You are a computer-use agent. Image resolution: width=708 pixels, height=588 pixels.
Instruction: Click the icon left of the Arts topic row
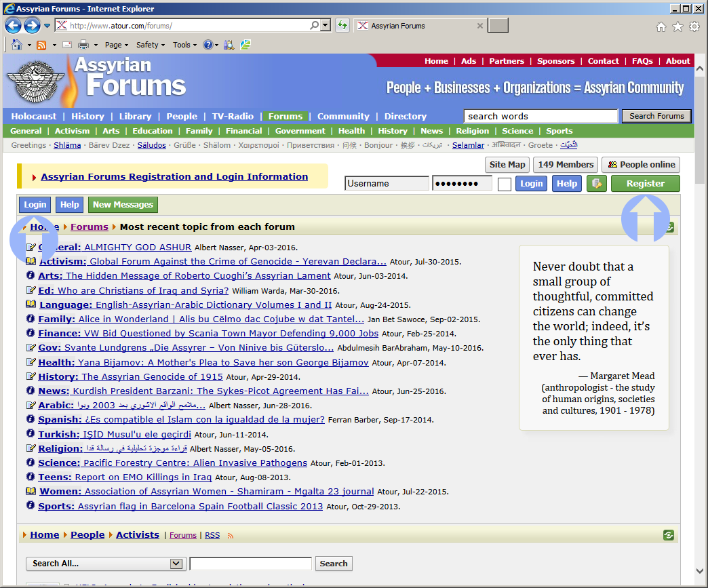click(31, 275)
